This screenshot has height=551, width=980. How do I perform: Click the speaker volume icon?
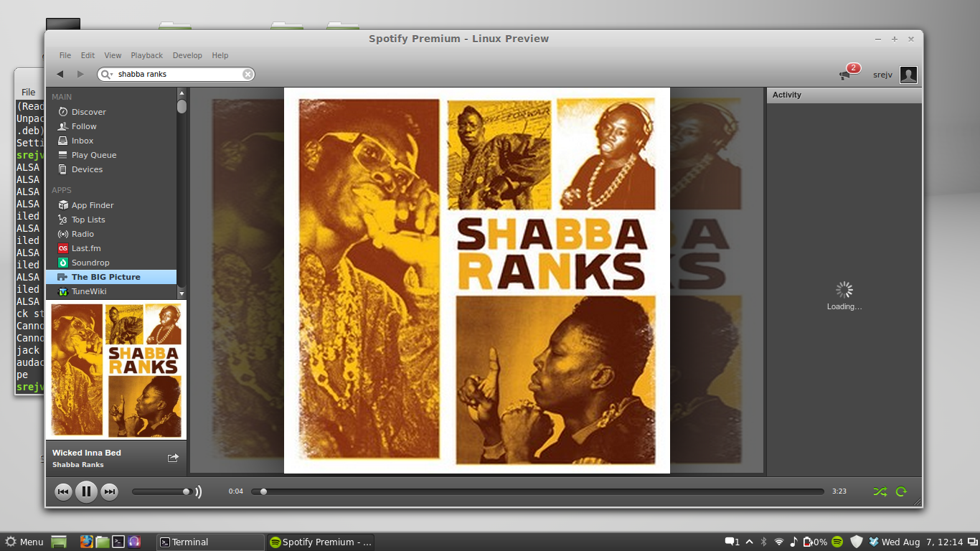(x=198, y=491)
